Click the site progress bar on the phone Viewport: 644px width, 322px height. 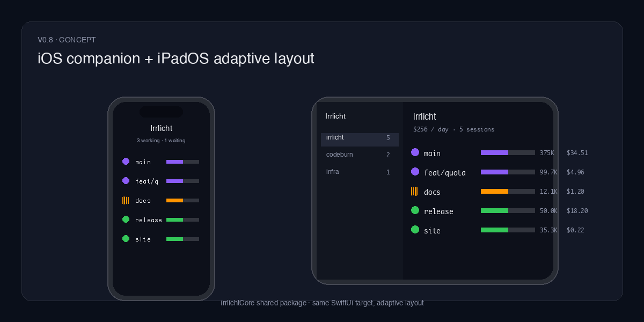coord(182,239)
